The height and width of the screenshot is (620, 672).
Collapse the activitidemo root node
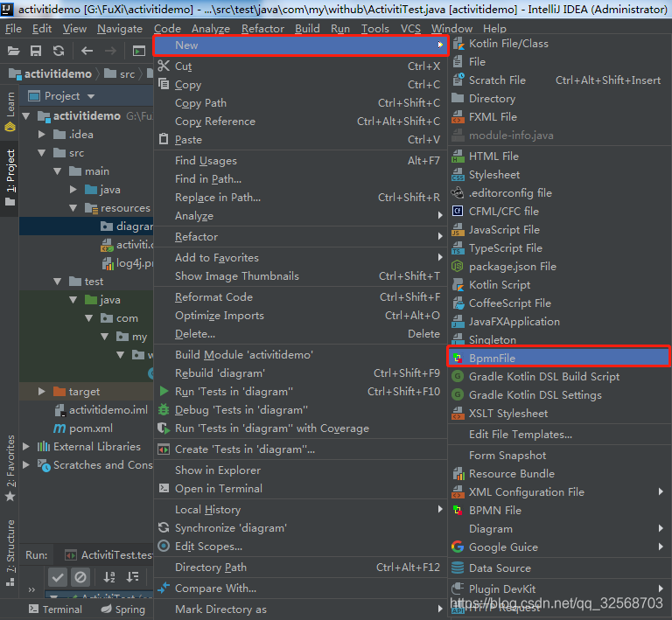[26, 116]
